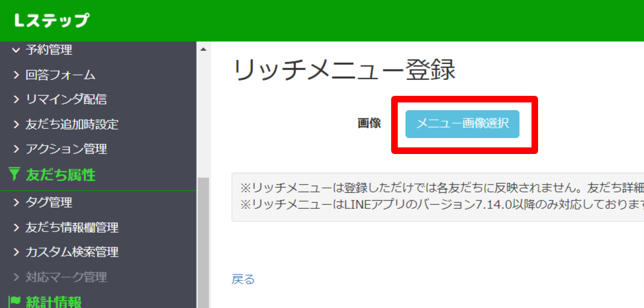Go to 友だち追加時設定 menu item
This screenshot has height=308, width=644.
coord(72,125)
